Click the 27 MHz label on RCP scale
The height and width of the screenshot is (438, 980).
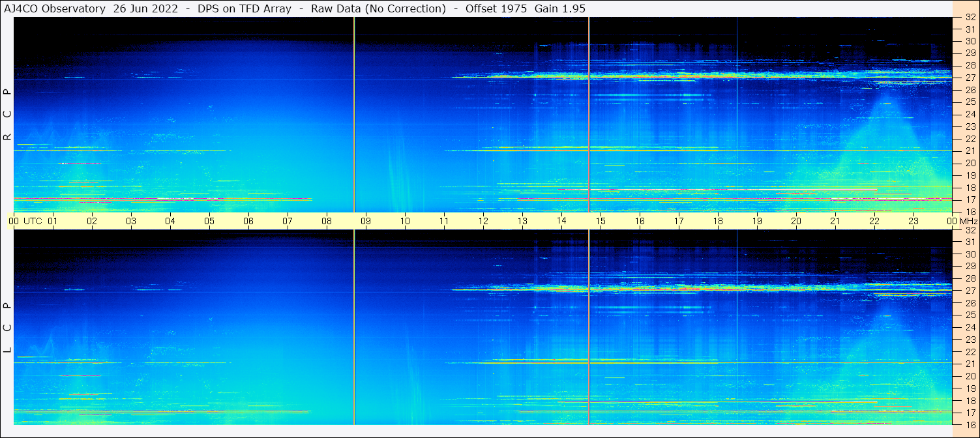[970, 78]
